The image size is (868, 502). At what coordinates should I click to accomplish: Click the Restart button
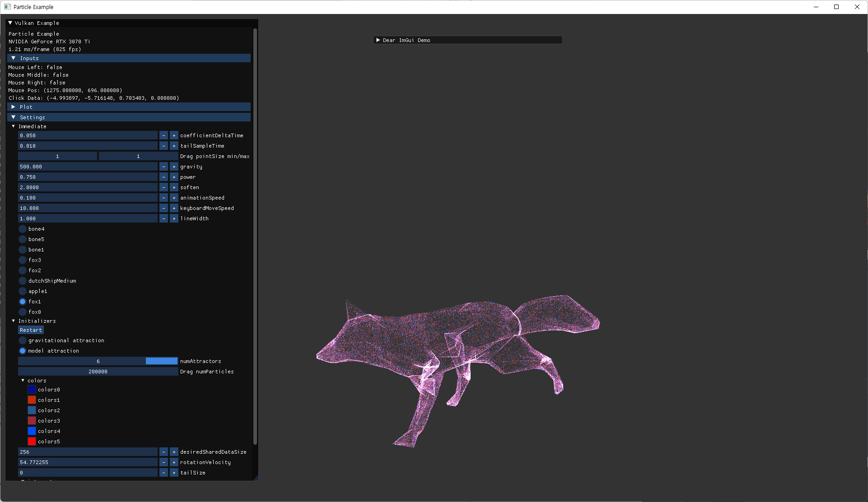(x=31, y=330)
